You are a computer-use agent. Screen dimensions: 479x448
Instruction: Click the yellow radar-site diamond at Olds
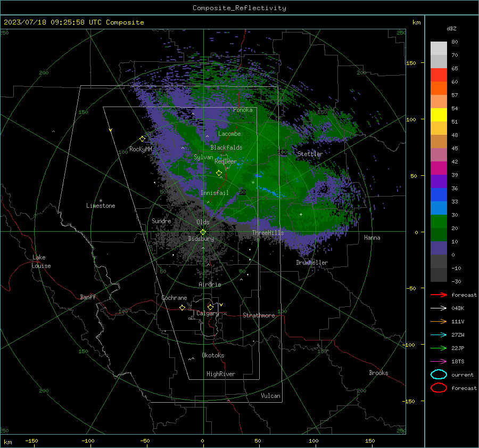pyautogui.click(x=203, y=232)
